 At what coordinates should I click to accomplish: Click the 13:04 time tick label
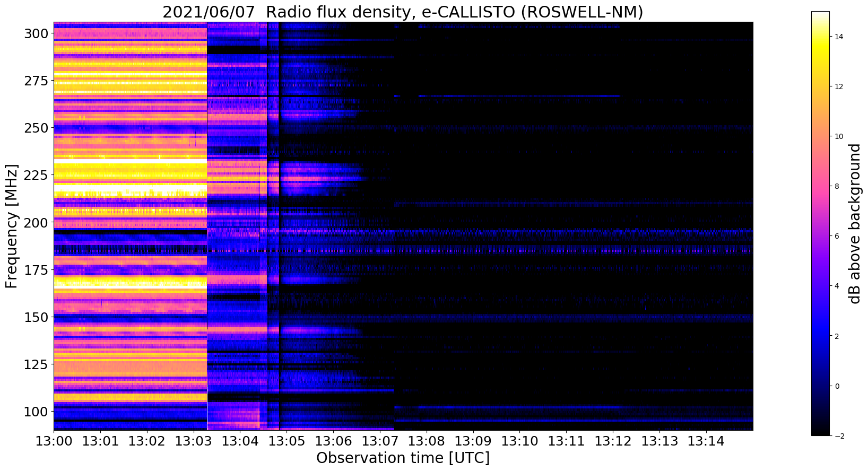point(240,440)
